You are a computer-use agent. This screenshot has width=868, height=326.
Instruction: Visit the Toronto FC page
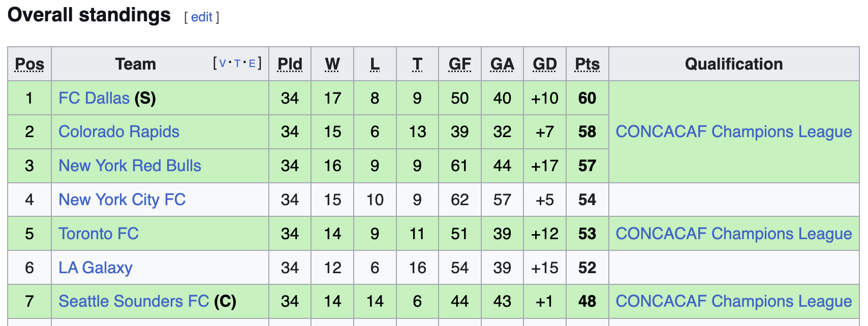click(x=99, y=234)
